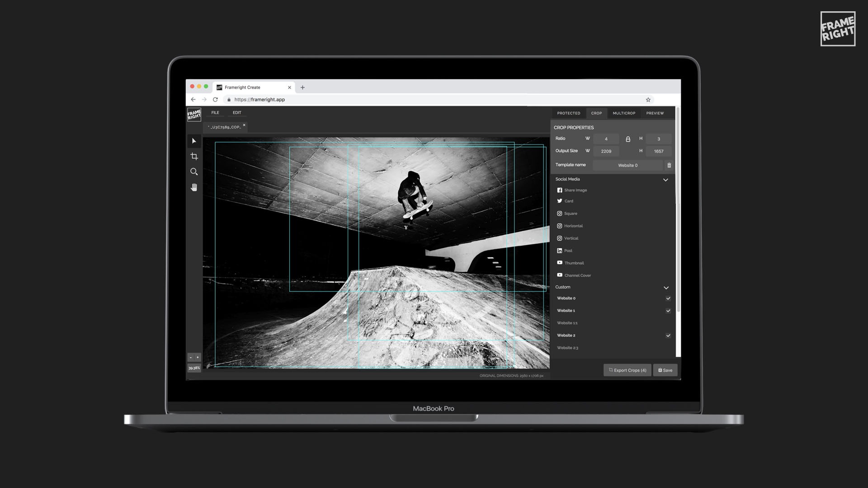
Task: Uncheck the Website 1 crop
Action: point(668,310)
